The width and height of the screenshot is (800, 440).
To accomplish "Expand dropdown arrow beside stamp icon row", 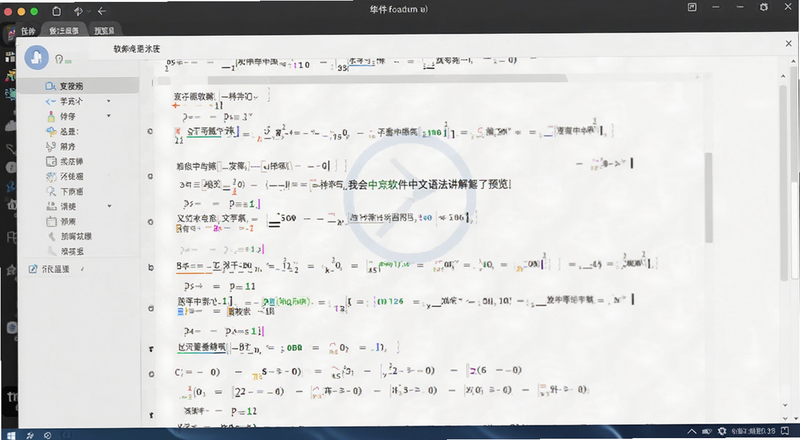I will (x=109, y=206).
